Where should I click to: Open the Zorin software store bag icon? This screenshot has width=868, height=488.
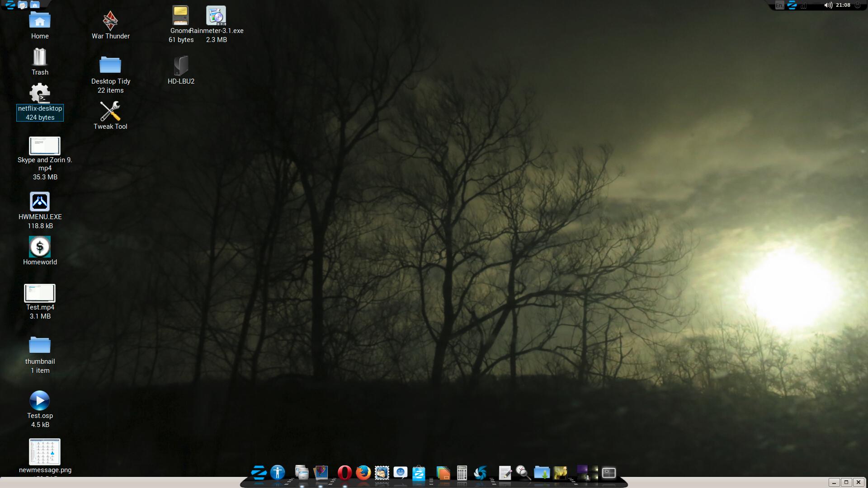(419, 473)
